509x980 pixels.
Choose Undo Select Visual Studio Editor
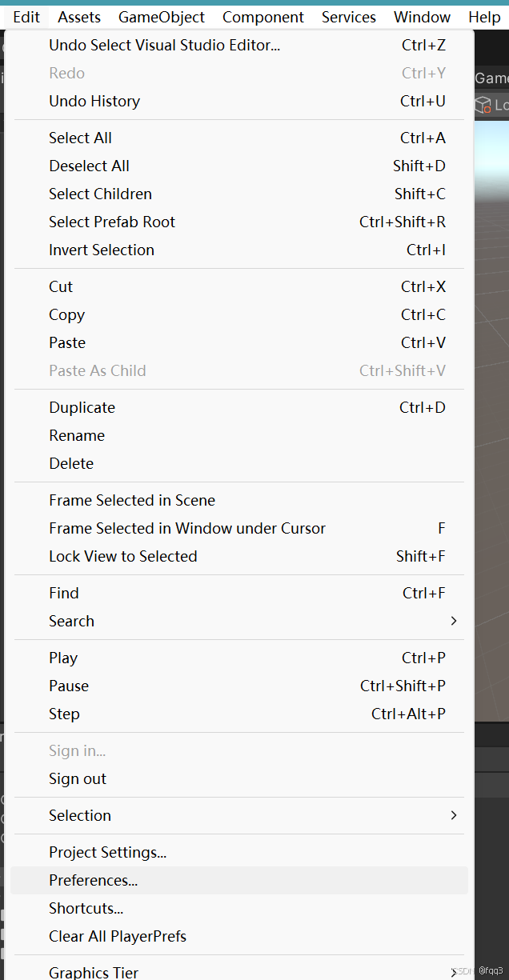pos(165,46)
